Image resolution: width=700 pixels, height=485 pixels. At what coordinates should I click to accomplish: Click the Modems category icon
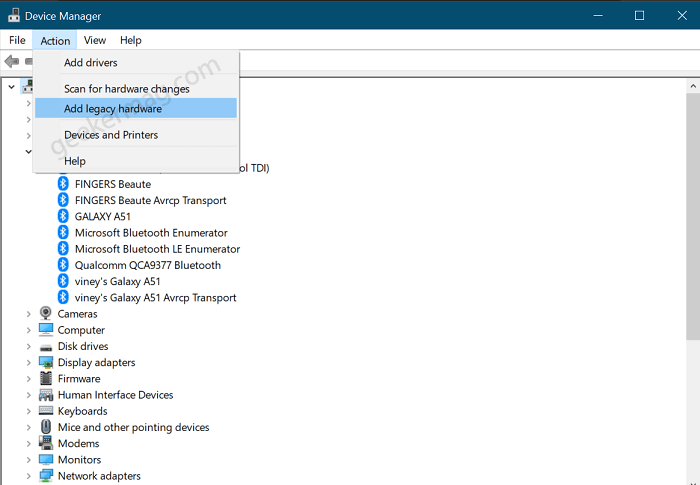point(46,443)
